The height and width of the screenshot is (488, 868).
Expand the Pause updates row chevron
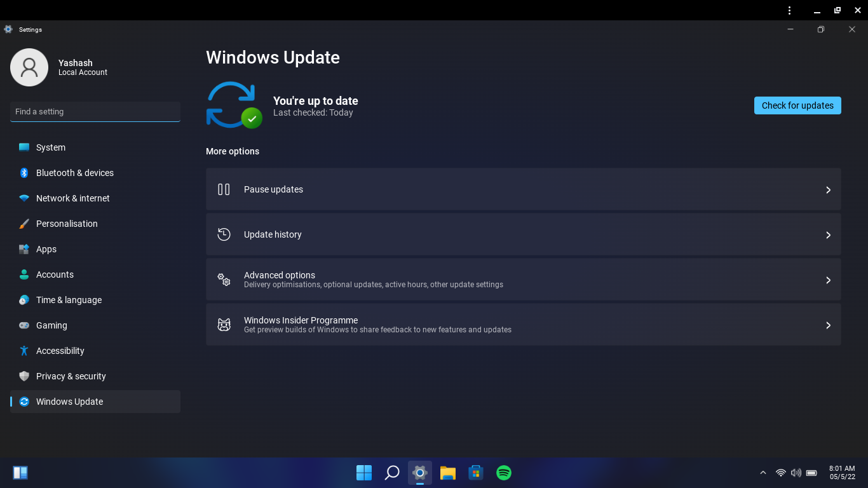[828, 189]
